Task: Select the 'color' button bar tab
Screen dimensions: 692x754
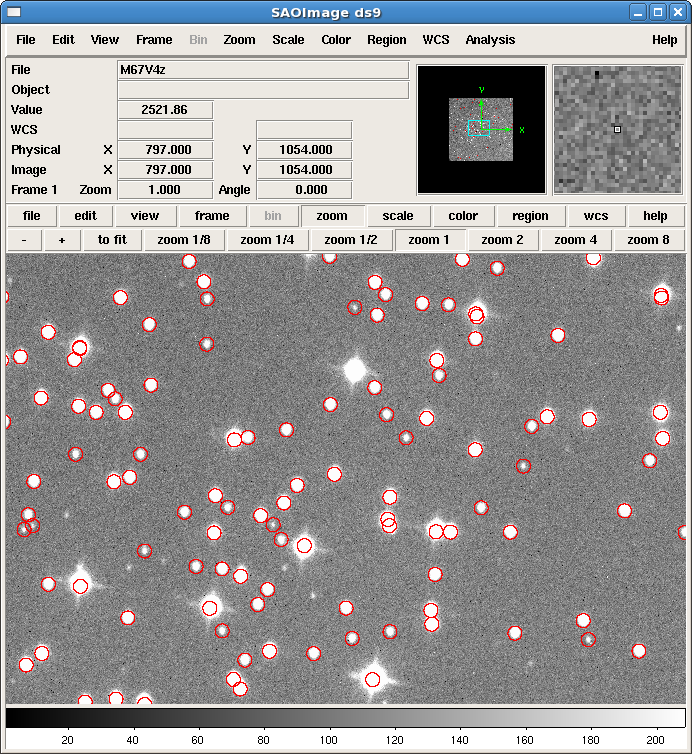Action: tap(463, 216)
